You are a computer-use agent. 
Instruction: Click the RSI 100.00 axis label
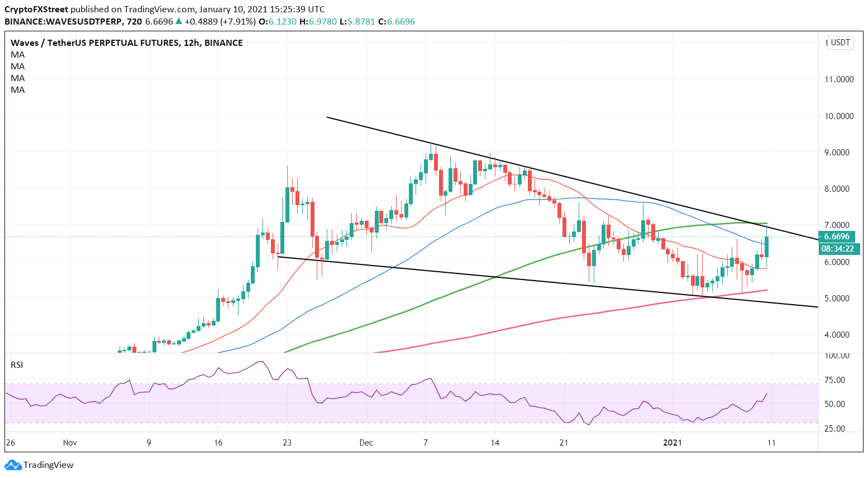[838, 356]
